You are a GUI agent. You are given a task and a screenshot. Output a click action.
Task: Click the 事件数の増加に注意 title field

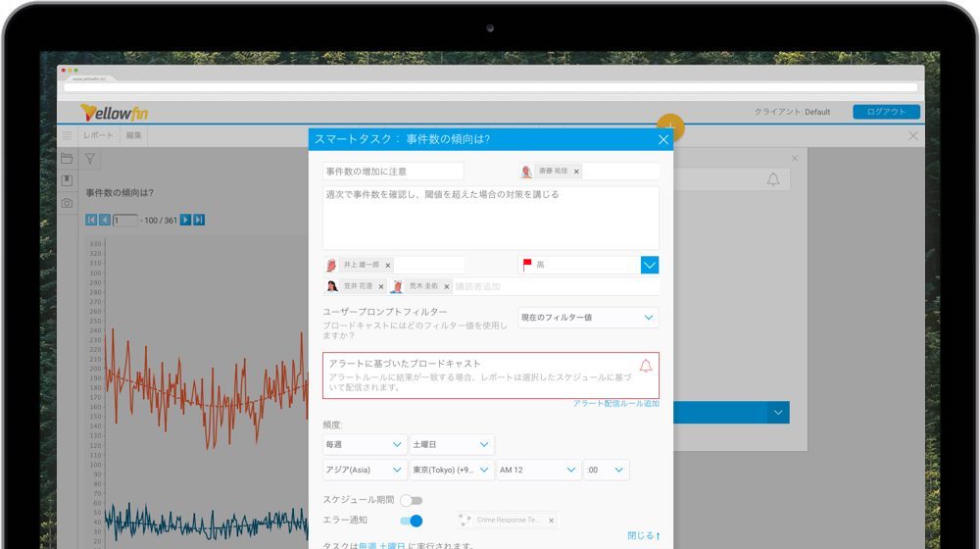coord(393,172)
